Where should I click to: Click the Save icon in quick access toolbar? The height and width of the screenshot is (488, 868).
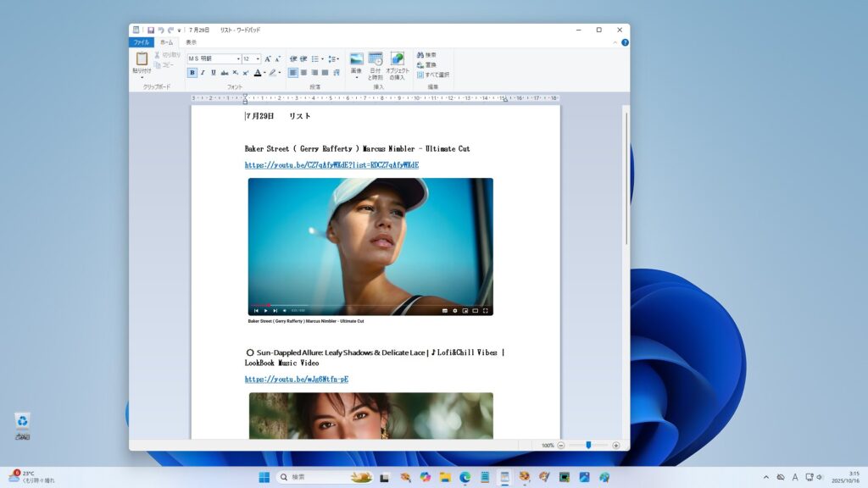click(x=151, y=30)
